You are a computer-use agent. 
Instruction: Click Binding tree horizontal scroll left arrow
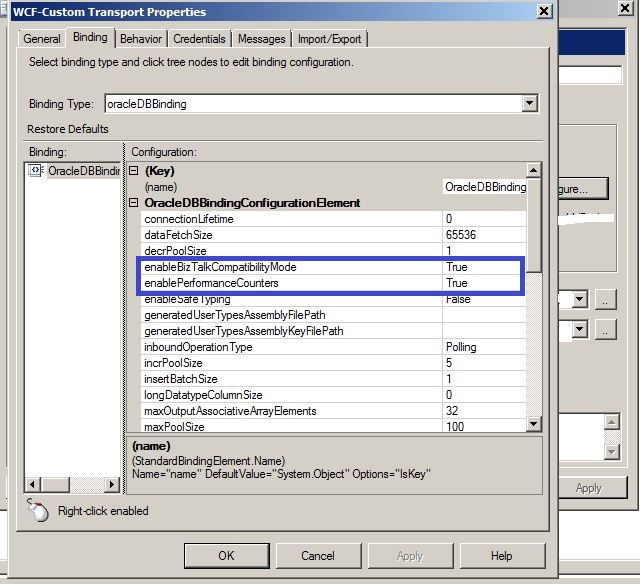32,484
